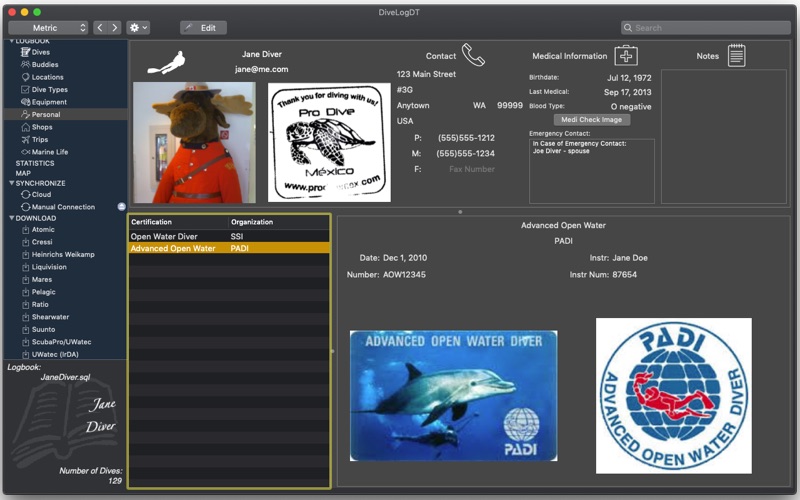Image resolution: width=800 pixels, height=500 pixels.
Task: Click the Manual Connection sync icon
Action: [25, 207]
